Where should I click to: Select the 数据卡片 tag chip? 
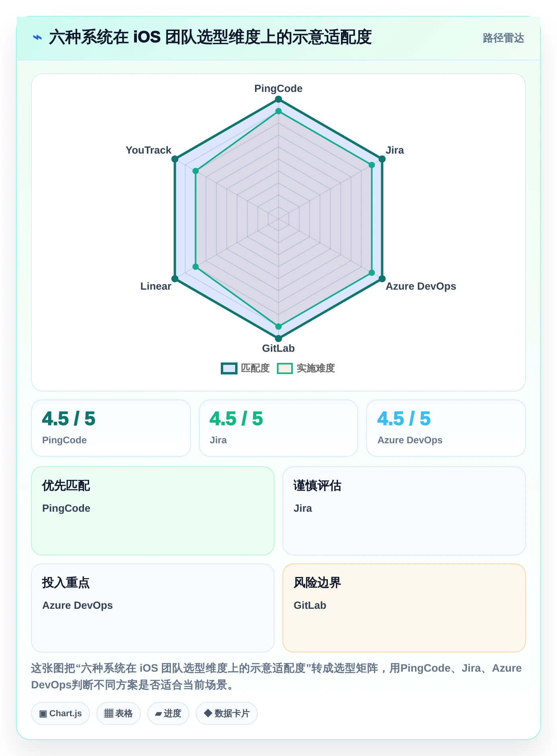pos(226,713)
